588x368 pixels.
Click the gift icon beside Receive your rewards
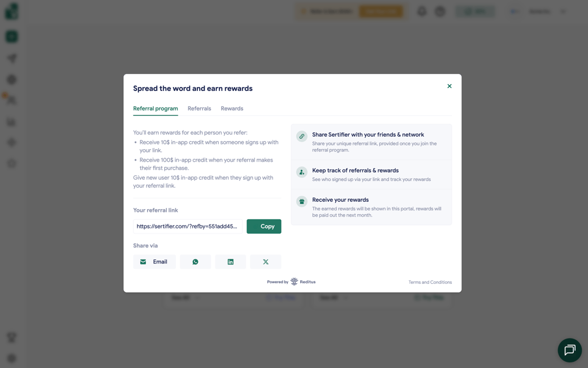pyautogui.click(x=302, y=201)
